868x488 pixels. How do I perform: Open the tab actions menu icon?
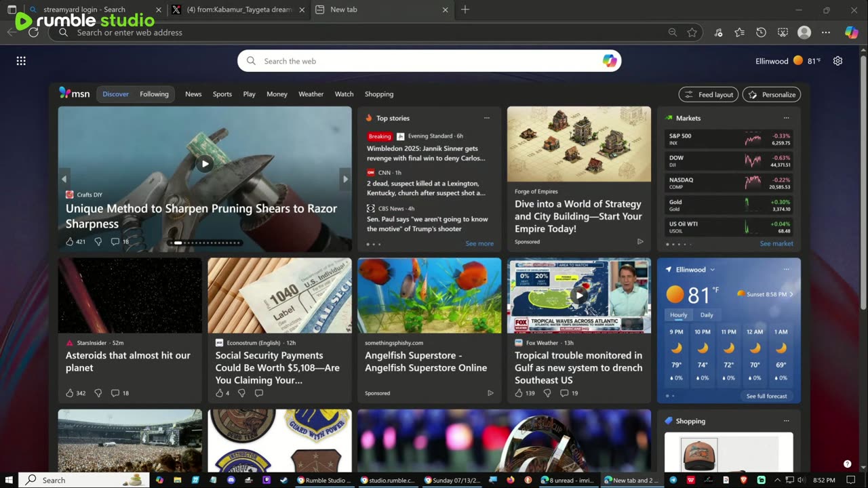click(12, 9)
